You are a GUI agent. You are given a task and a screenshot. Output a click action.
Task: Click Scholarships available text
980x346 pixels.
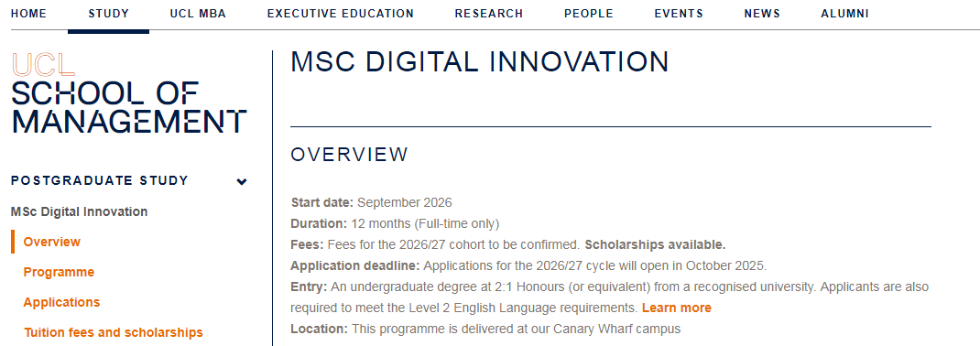[x=655, y=244]
